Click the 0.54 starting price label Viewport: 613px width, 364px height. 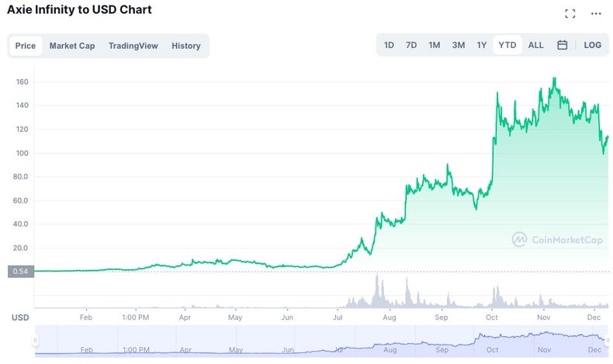click(19, 272)
